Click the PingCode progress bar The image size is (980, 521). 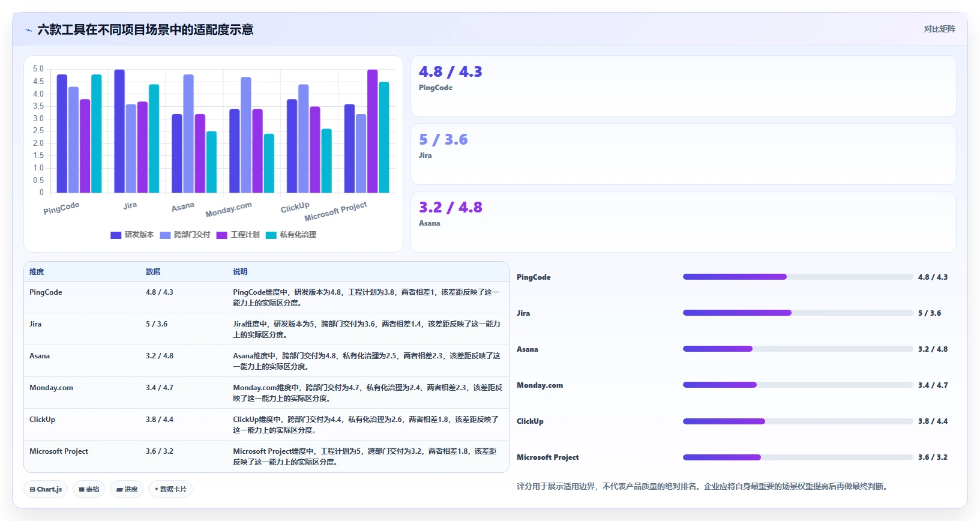798,277
